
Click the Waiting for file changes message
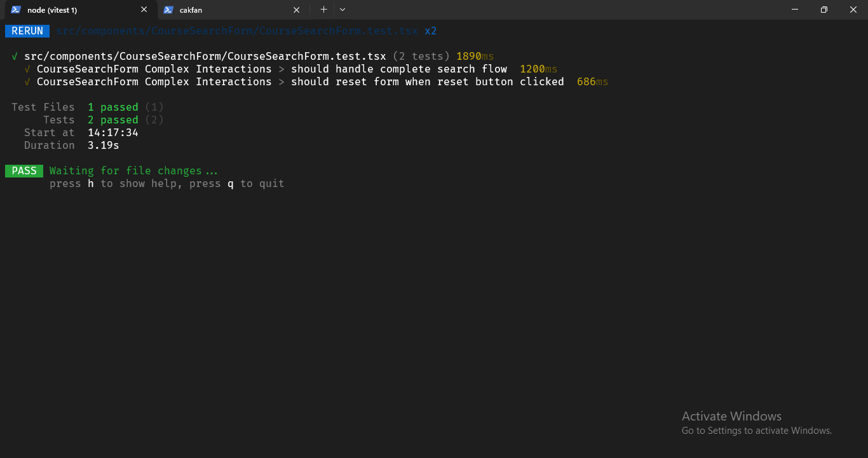pos(133,170)
